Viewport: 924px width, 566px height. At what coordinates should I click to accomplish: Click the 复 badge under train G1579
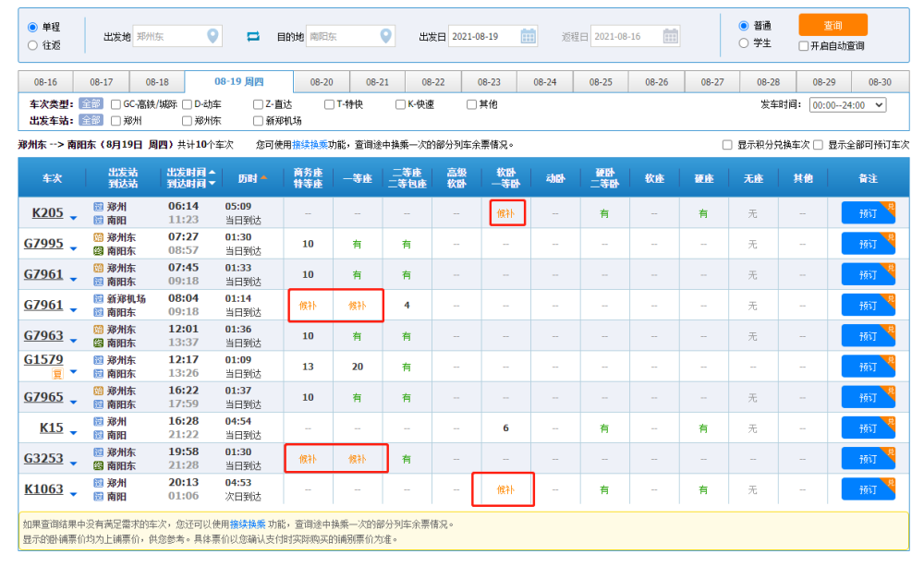click(56, 374)
